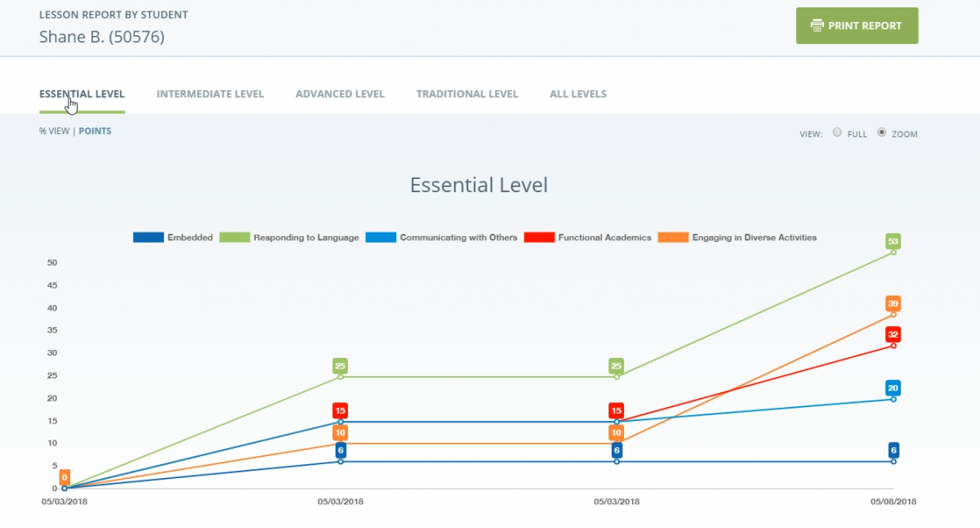Select the Points view link
Screen dimensions: 980x528
(x=95, y=131)
